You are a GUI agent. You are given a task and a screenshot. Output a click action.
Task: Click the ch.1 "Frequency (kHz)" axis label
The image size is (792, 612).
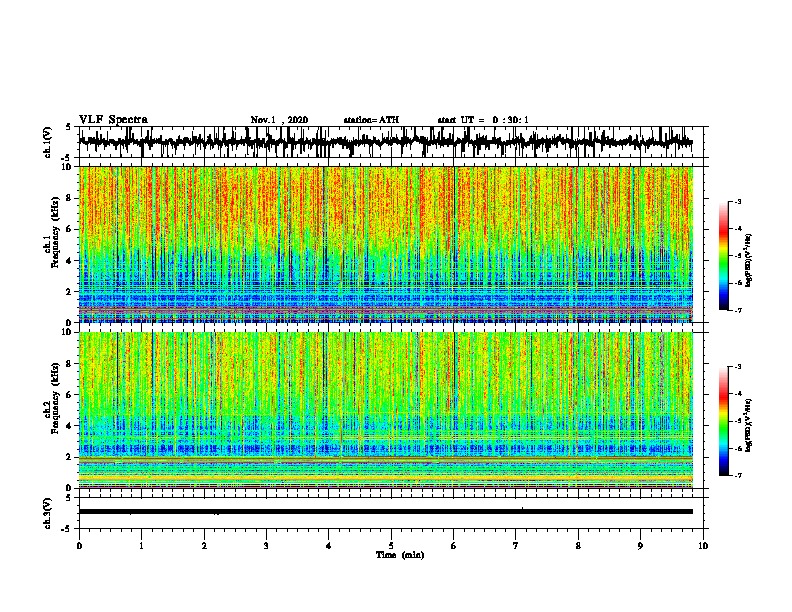pyautogui.click(x=56, y=233)
